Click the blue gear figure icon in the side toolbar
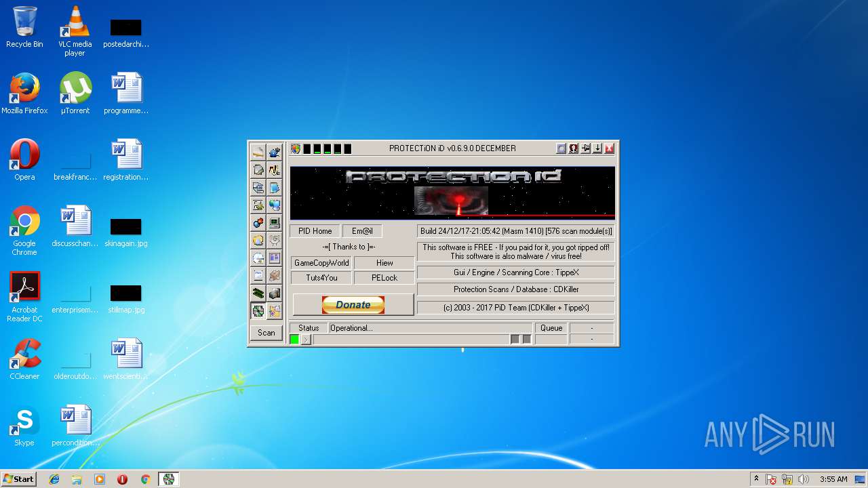Screen dimensions: 868x488 pyautogui.click(x=275, y=152)
